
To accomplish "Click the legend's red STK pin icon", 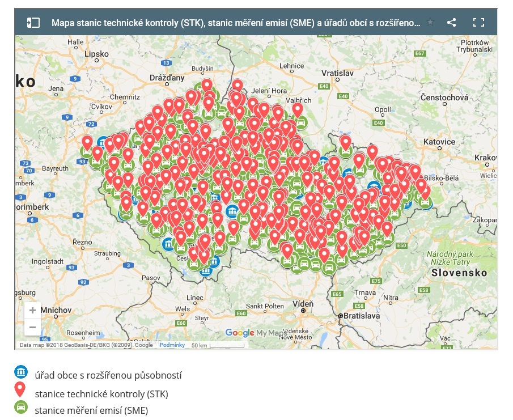I will [20, 389].
